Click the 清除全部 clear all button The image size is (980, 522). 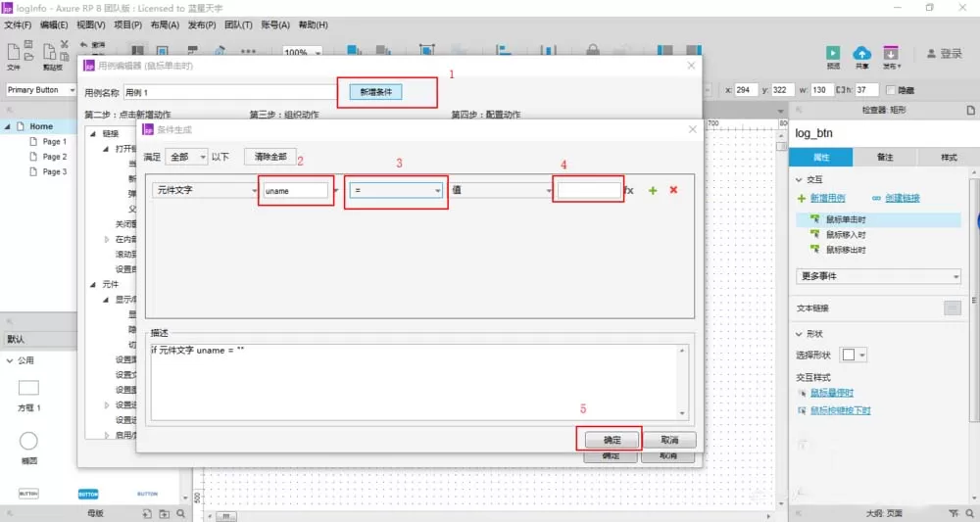click(x=270, y=157)
